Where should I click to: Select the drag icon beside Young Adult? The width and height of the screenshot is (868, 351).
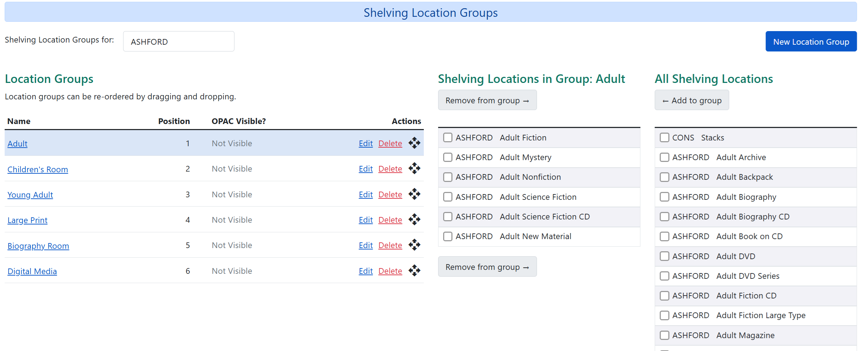[414, 194]
